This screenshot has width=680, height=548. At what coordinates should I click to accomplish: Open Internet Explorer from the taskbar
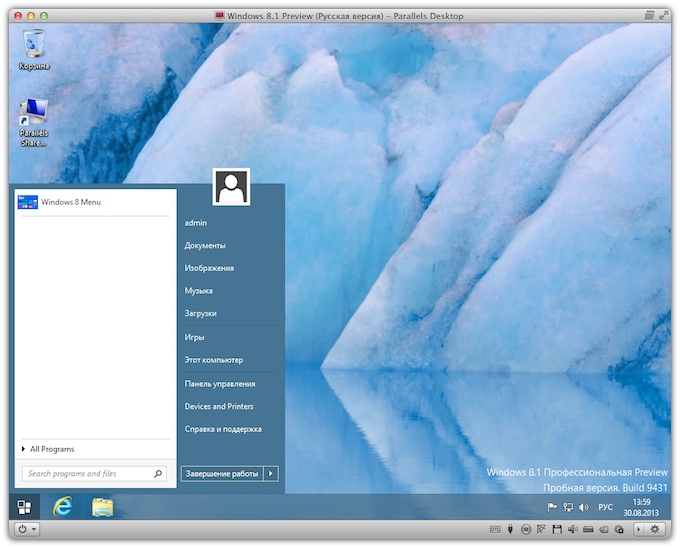[x=63, y=507]
